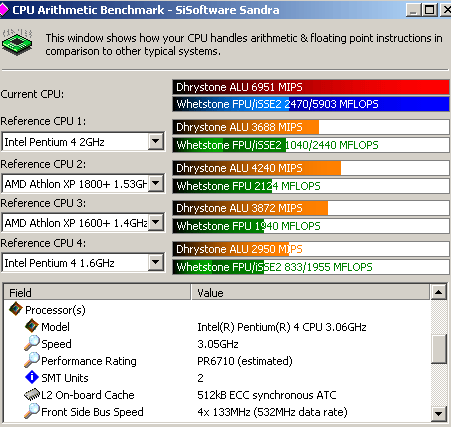Click the 3.05GHz speed value
This screenshot has width=451, height=427.
(x=218, y=344)
